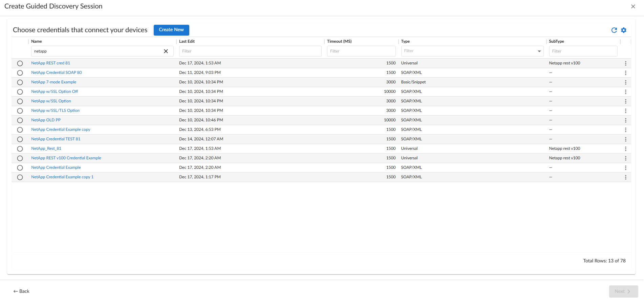Viewport: 644px width, 301px height.
Task: Sort by the SubType column header
Action: click(x=556, y=41)
